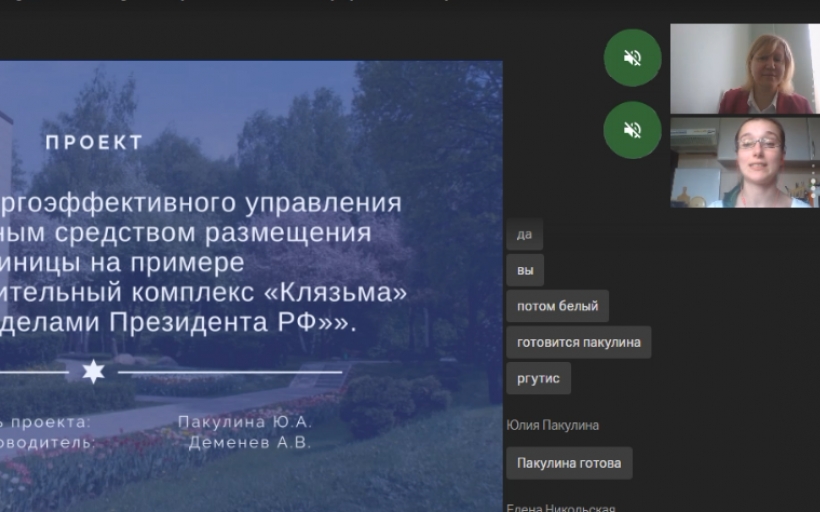Image resolution: width=820 pixels, height=512 pixels.
Task: Click the sender name 'Елена Никольская'
Action: pyautogui.click(x=561, y=507)
